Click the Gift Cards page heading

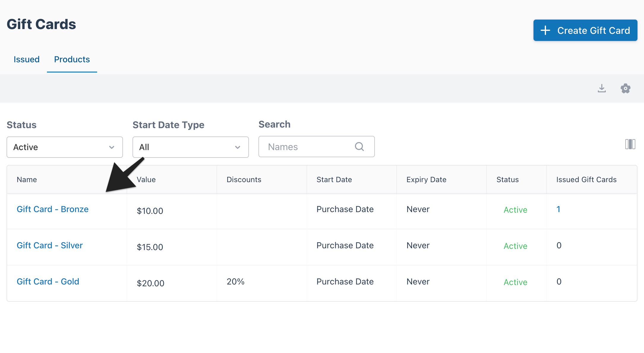pos(41,24)
